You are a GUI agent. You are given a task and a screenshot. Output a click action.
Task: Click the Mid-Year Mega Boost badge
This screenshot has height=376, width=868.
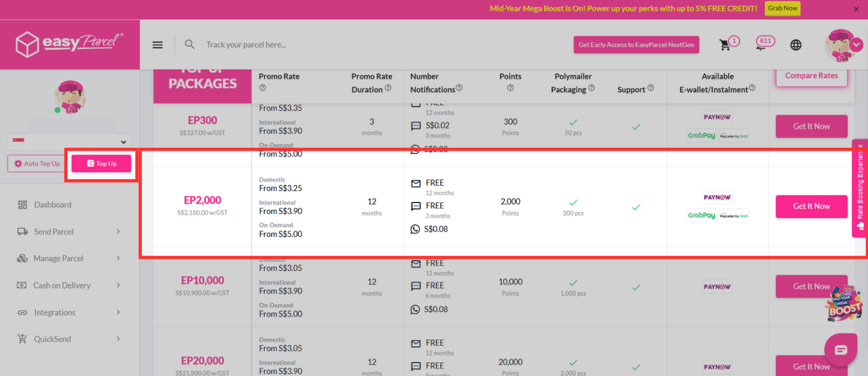[845, 304]
